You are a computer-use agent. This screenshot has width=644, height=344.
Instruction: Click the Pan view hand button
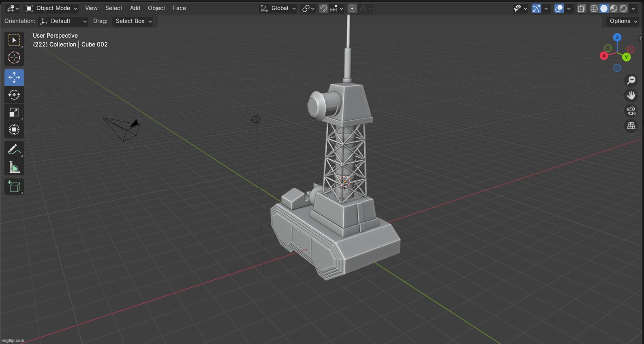631,96
